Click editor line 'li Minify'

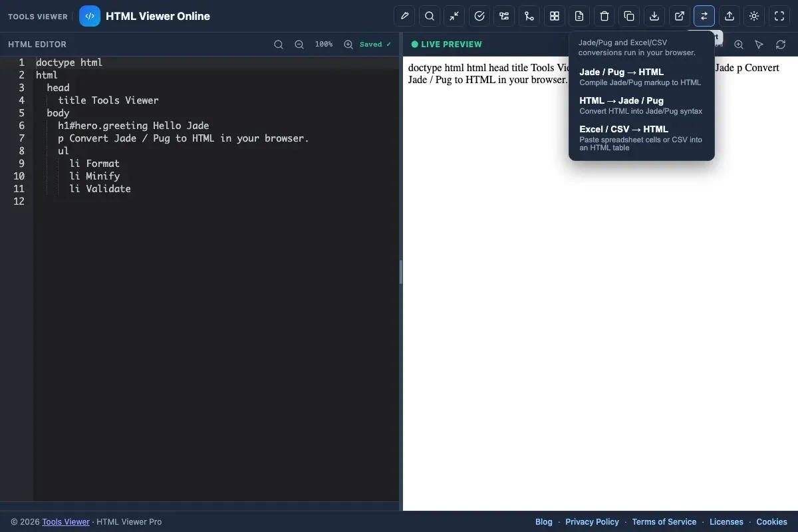click(x=94, y=176)
